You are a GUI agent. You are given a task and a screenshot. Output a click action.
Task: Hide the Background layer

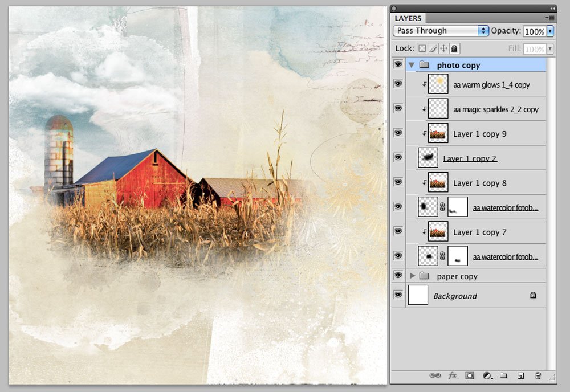point(398,295)
